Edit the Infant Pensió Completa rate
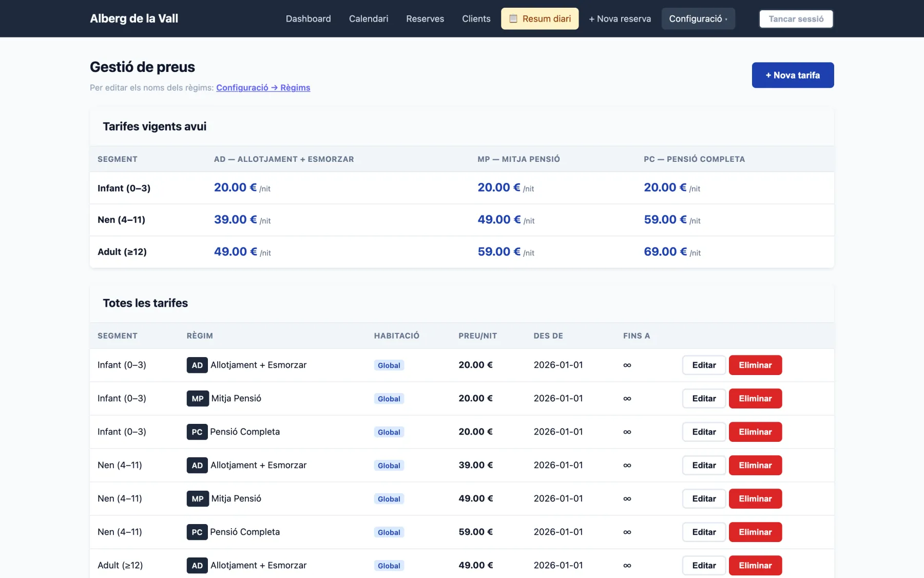This screenshot has width=924, height=578. point(704,432)
